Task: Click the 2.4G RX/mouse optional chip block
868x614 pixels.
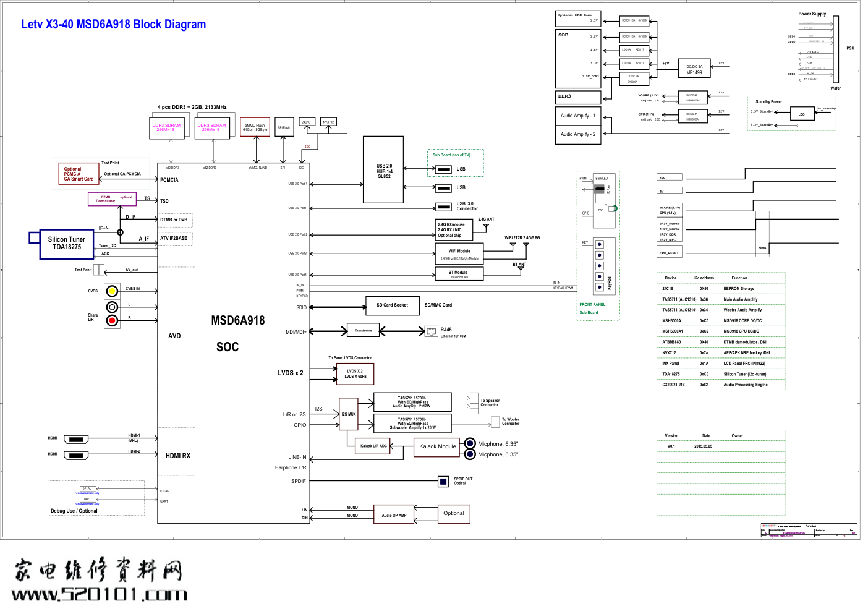Action: [x=454, y=230]
